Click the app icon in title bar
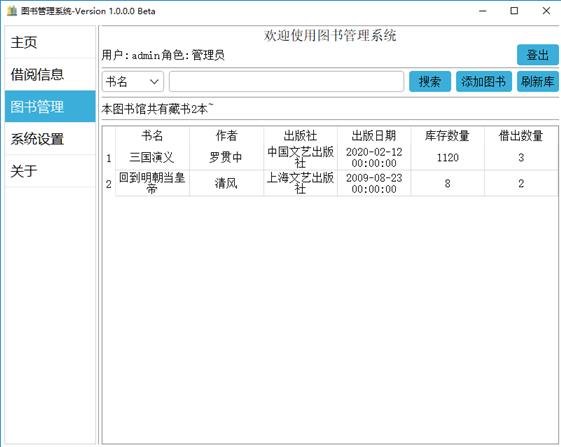The image size is (561, 447). click(12, 11)
